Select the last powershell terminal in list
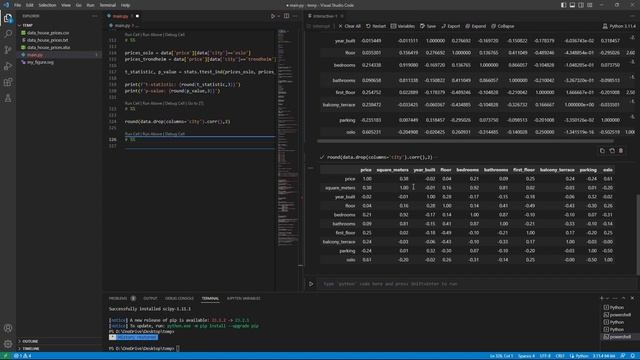 click(620, 337)
